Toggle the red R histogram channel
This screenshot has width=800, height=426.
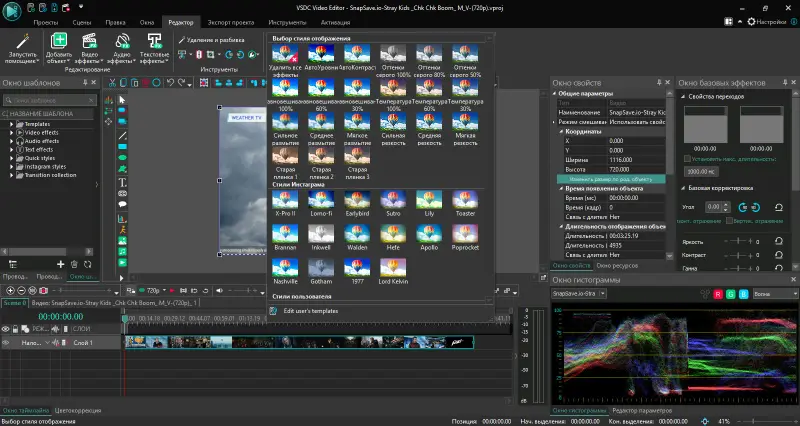click(x=718, y=294)
